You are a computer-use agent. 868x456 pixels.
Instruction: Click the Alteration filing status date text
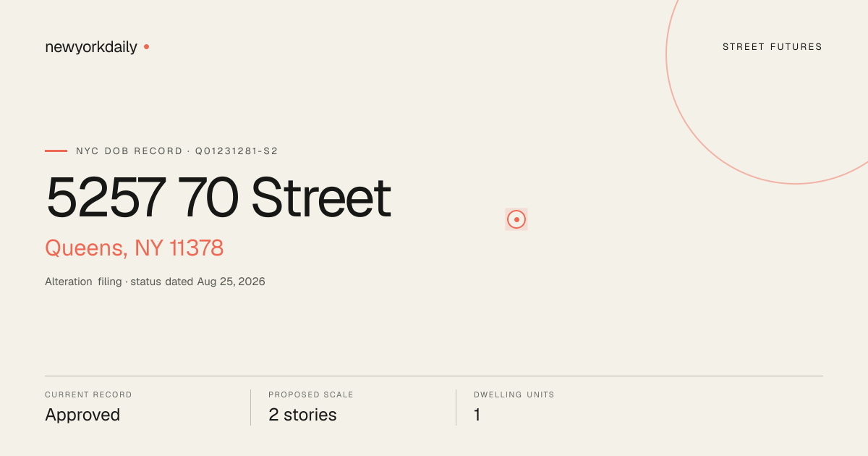tap(155, 282)
